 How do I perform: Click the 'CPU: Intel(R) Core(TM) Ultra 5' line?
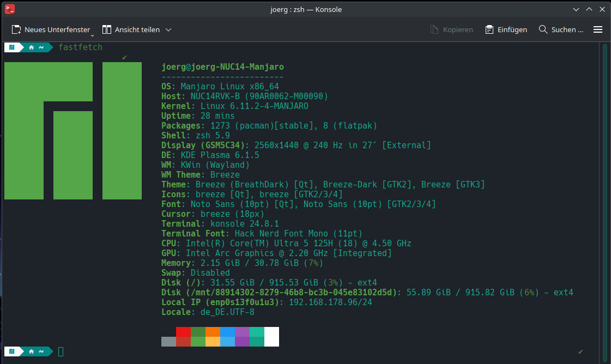point(286,243)
